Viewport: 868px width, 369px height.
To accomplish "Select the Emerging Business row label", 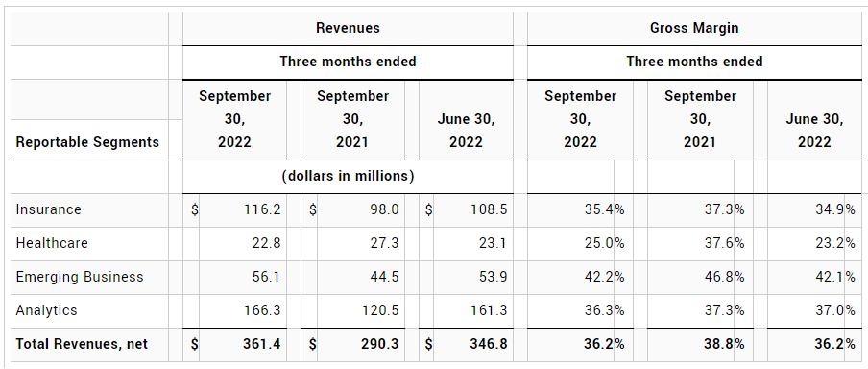I will tap(80, 277).
